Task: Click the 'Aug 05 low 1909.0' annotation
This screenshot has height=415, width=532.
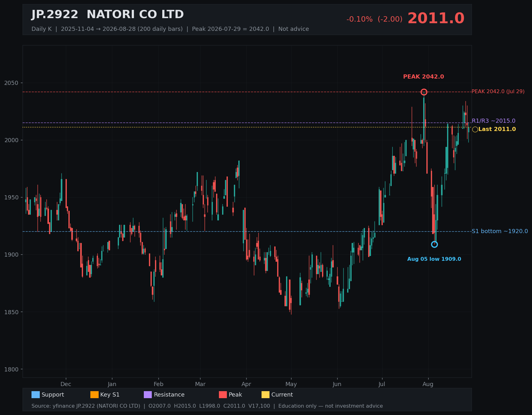Action: (434, 259)
